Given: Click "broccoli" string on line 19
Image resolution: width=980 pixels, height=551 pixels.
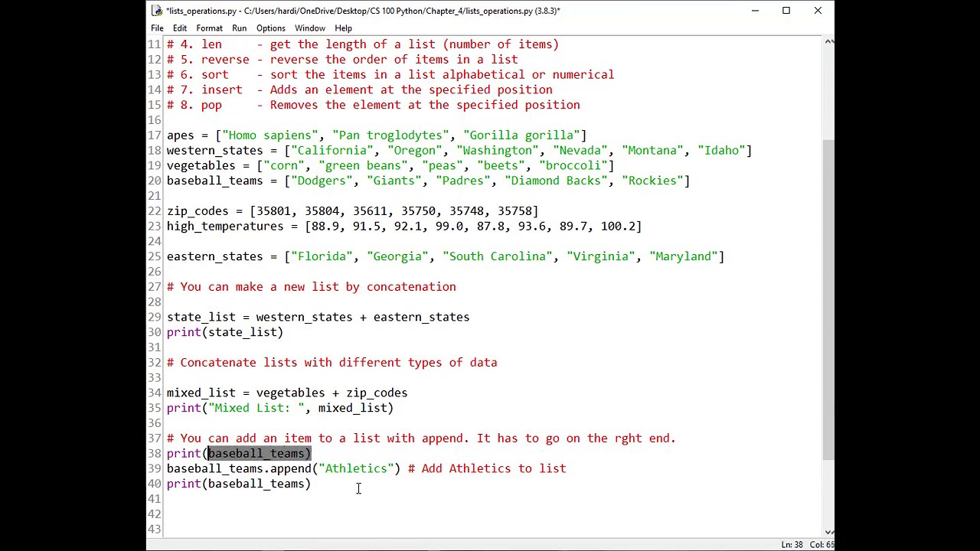Looking at the screenshot, I should click(573, 166).
